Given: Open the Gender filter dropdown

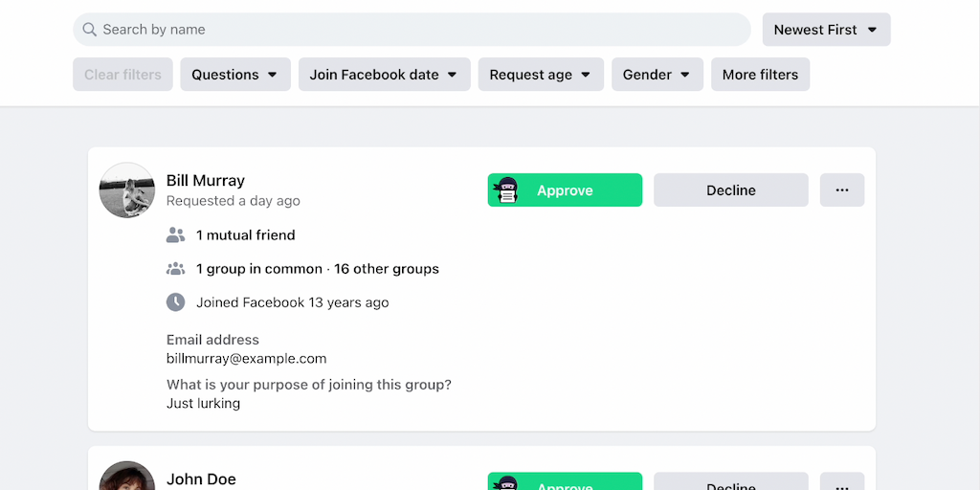Looking at the screenshot, I should coord(657,75).
